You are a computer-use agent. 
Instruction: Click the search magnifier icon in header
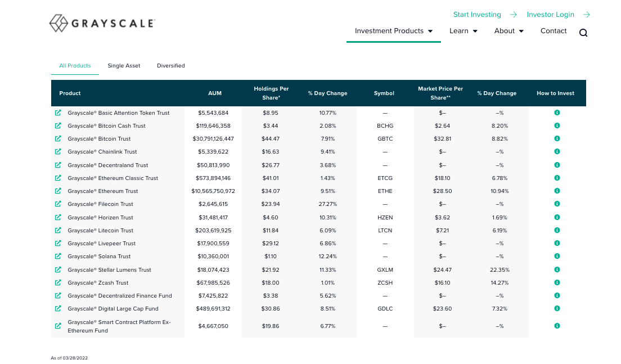click(583, 33)
